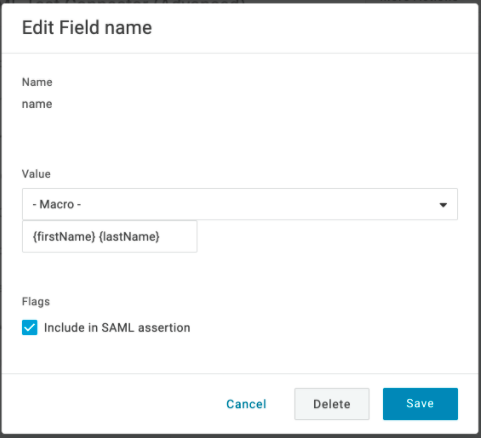Image resolution: width=483 pixels, height=438 pixels.
Task: Click the Include in SAML assertion label text
Action: click(x=117, y=328)
